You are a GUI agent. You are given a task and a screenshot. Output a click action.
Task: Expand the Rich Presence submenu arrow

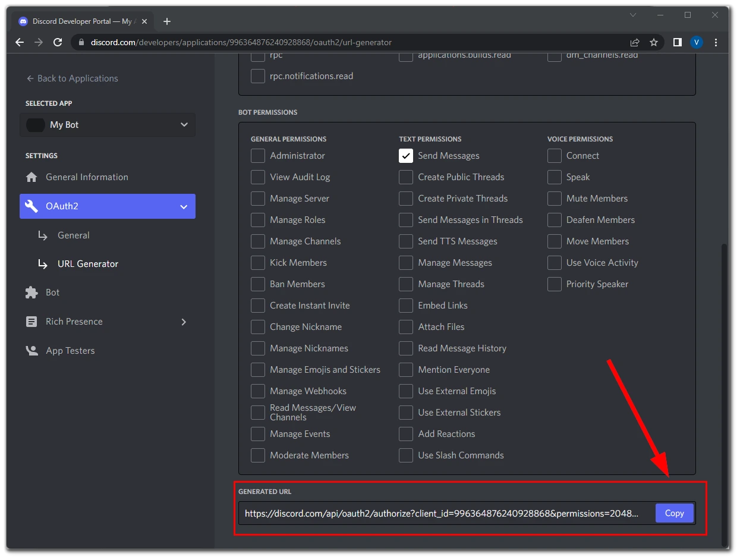pyautogui.click(x=184, y=321)
